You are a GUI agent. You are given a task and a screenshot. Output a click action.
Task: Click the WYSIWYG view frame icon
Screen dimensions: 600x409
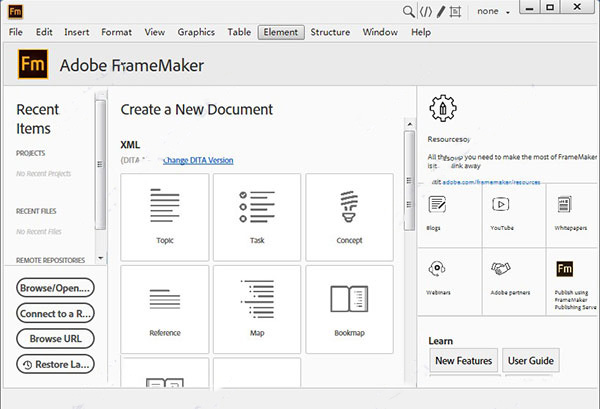(457, 11)
